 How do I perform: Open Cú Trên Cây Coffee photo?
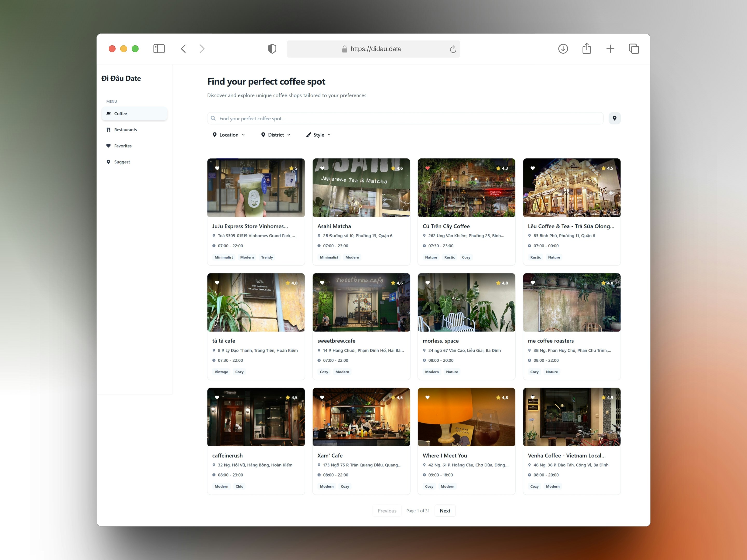pyautogui.click(x=466, y=188)
